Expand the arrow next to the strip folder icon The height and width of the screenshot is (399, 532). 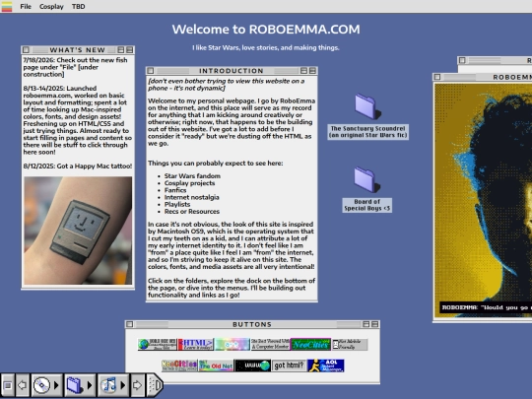coord(90,385)
